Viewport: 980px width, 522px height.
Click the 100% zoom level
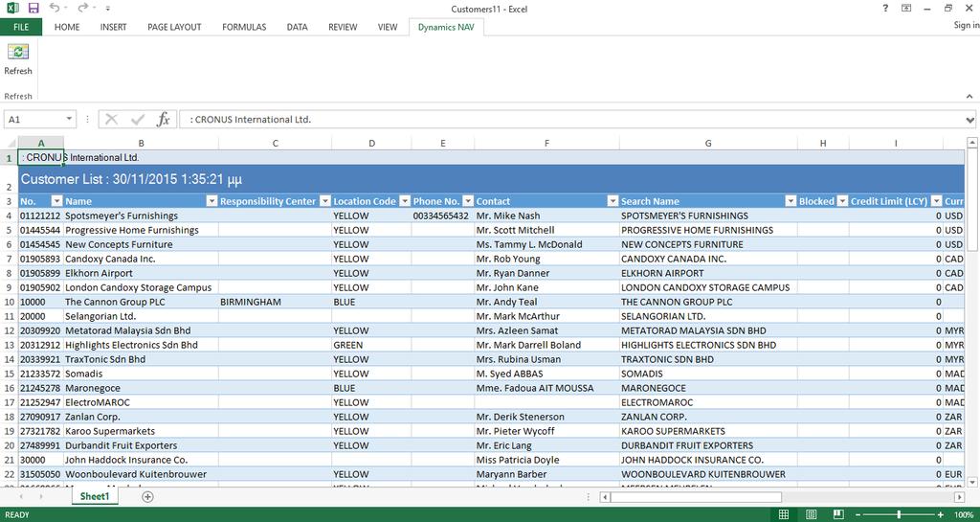(965, 514)
